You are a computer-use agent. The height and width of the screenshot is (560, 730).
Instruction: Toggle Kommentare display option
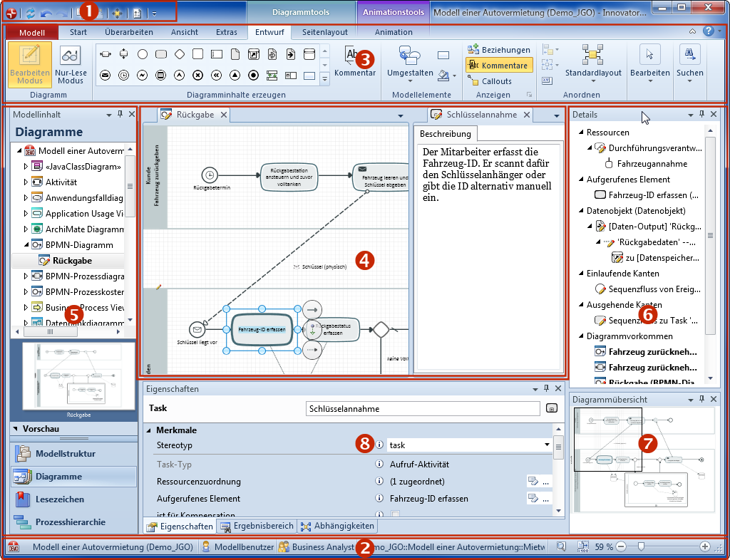click(498, 66)
